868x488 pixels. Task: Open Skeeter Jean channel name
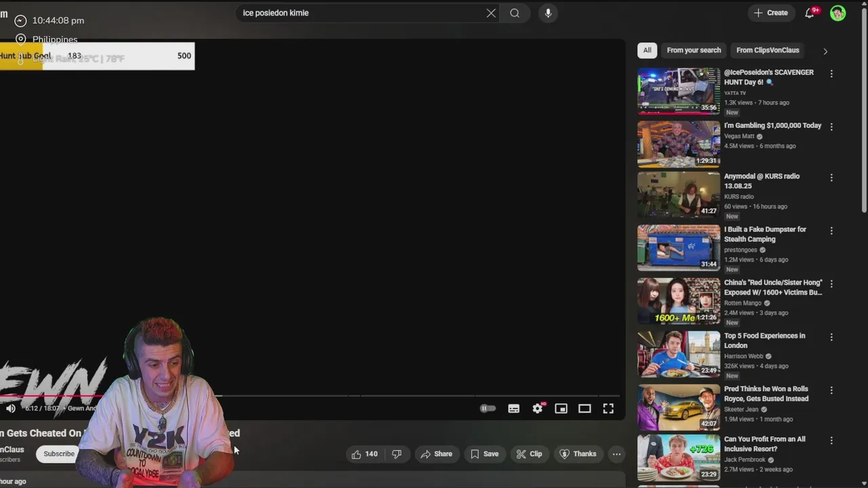pyautogui.click(x=741, y=409)
